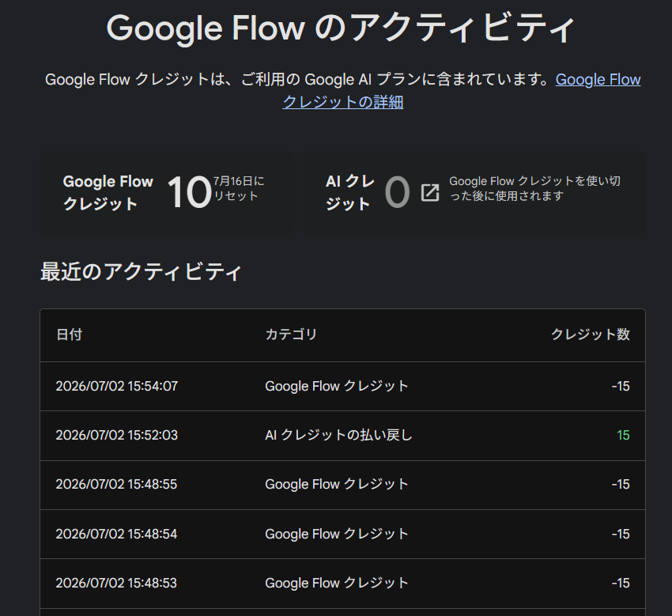Select the date 2026/07/02 15:48:55
Screen dimensions: 672x616
116,485
